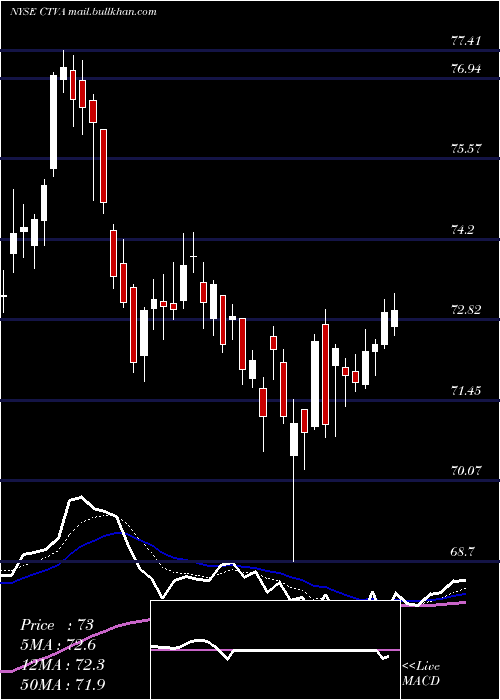Click the 71.45 price level label

pyautogui.click(x=466, y=391)
